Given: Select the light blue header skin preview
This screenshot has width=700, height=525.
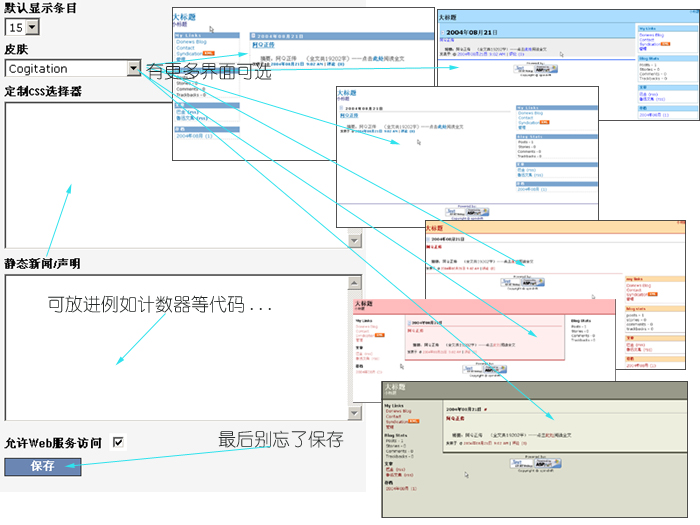Looking at the screenshot, I should pyautogui.click(x=560, y=60).
